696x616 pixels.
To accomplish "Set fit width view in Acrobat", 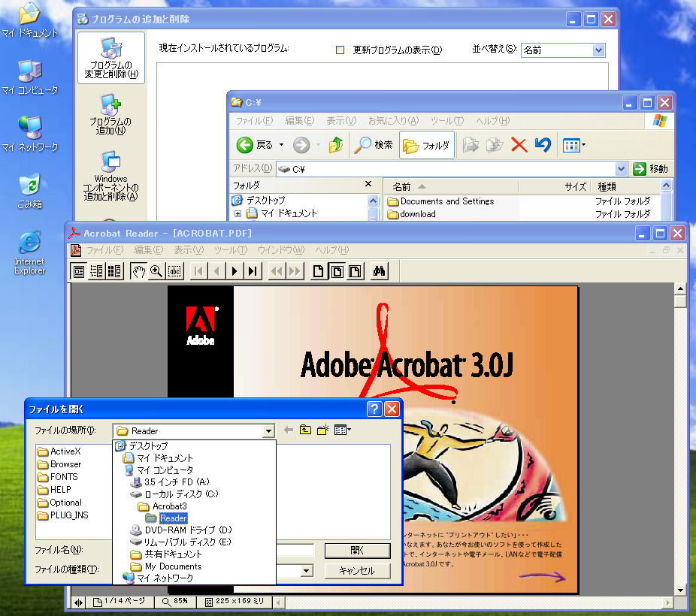I will pos(355,271).
